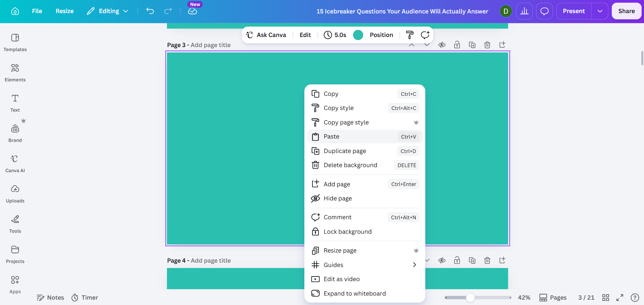
Task: Toggle the Pages thumbnail strip
Action: click(x=553, y=298)
